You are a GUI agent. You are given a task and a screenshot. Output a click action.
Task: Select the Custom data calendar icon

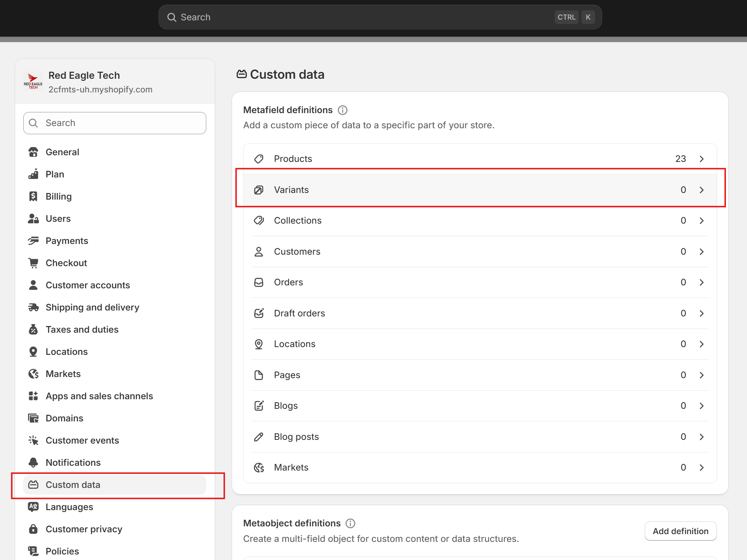[x=33, y=485]
